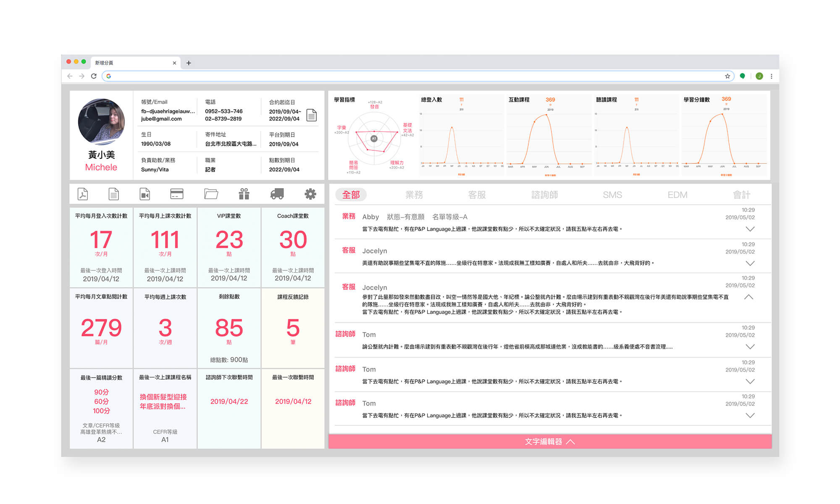Open the browser profile avatar J
This screenshot has width=840, height=504.
point(759,76)
